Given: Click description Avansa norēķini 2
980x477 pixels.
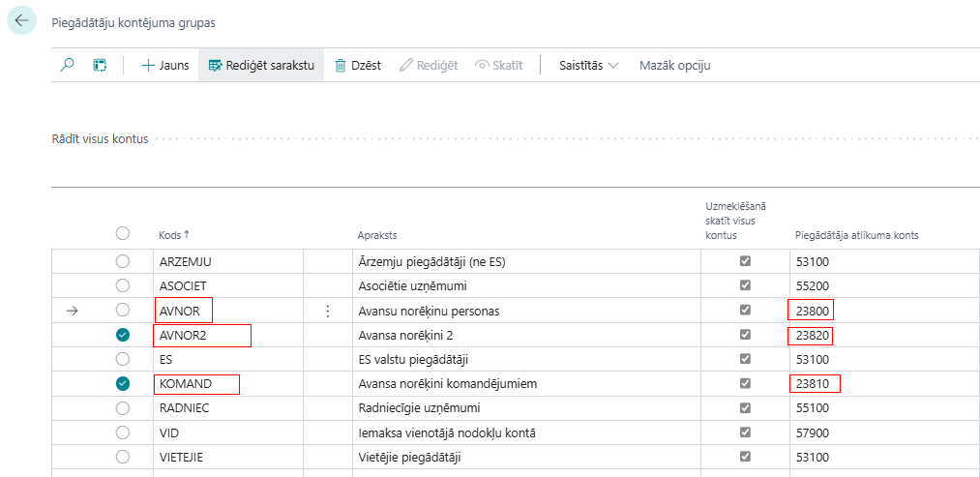Looking at the screenshot, I should [x=405, y=335].
